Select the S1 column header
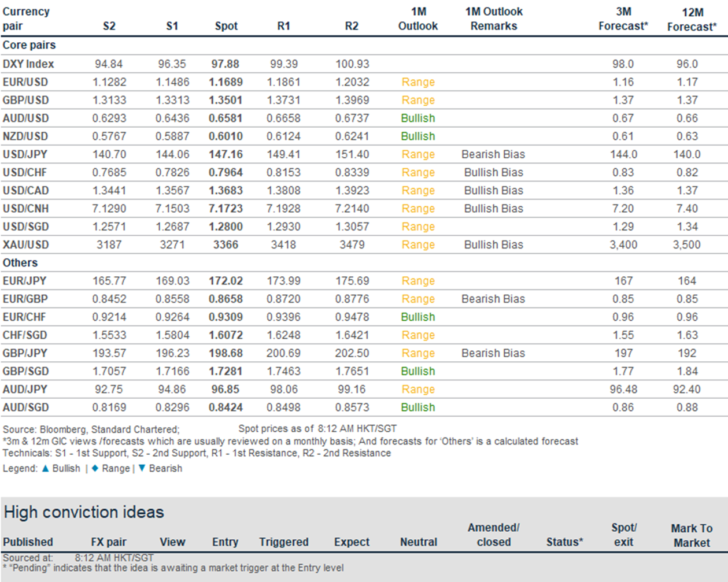728x582 pixels. [x=172, y=26]
